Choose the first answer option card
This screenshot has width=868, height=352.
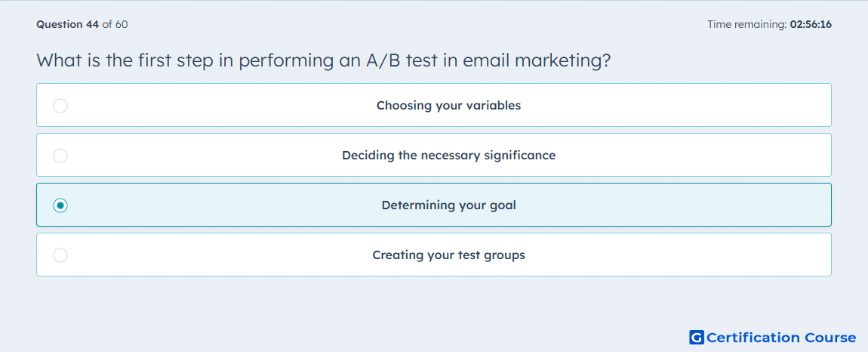434,105
